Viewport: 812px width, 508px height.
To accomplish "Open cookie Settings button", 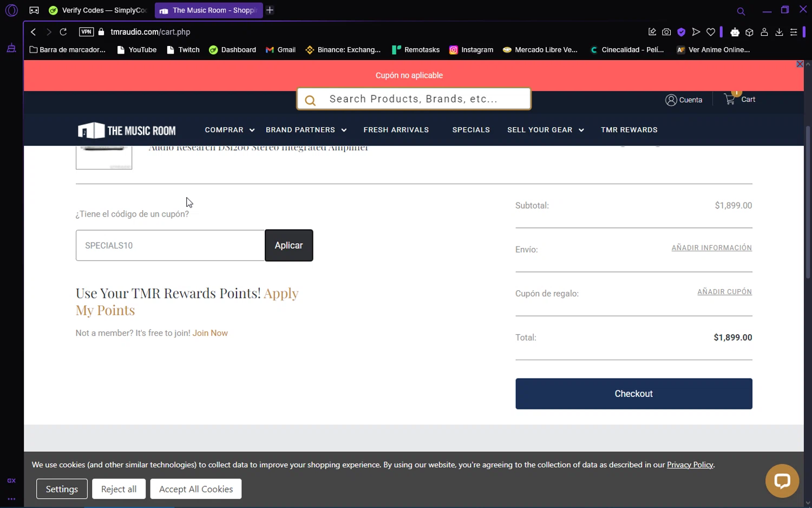I will (62, 489).
